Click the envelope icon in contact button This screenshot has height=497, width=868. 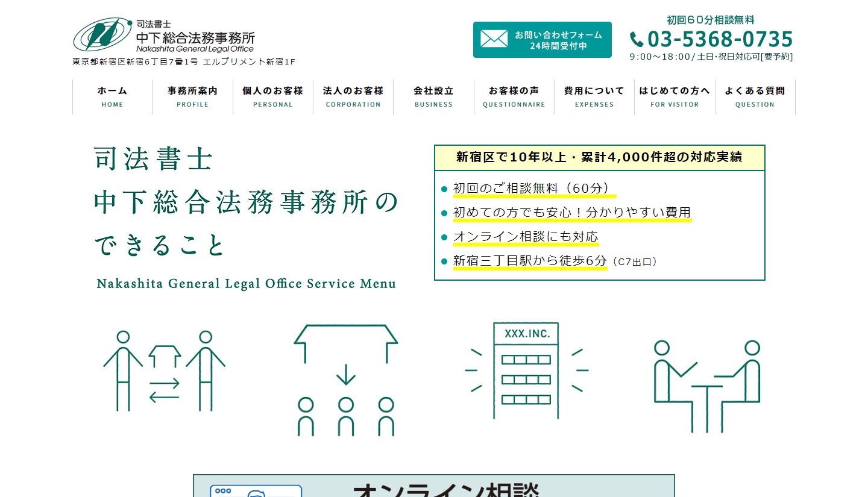(494, 39)
